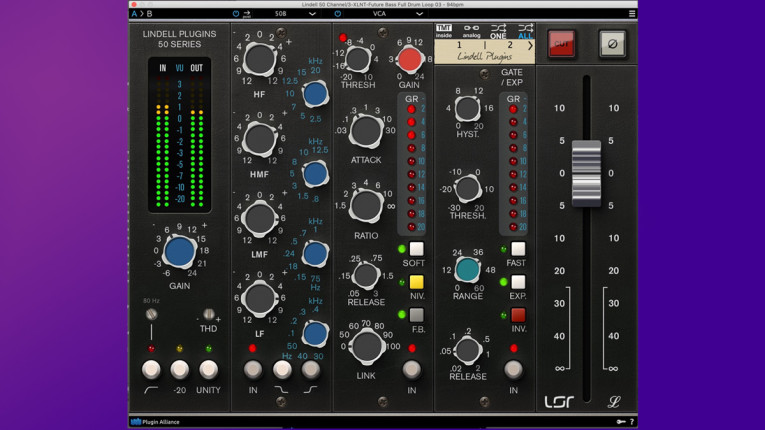Click the Plugin Alliance logo
Image resolution: width=765 pixels, height=430 pixels.
[155, 422]
